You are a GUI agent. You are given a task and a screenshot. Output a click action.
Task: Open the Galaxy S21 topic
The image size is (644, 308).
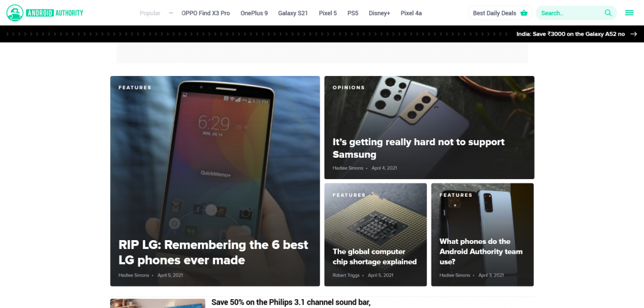coord(293,13)
